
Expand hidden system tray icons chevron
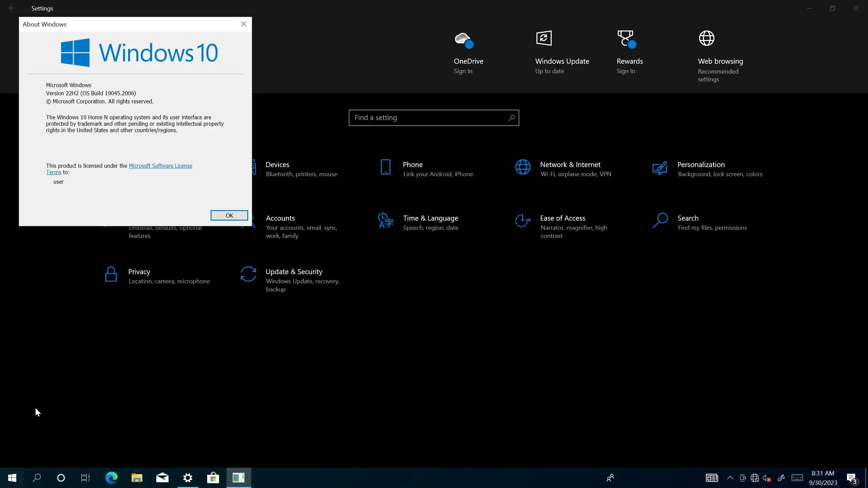tap(730, 478)
